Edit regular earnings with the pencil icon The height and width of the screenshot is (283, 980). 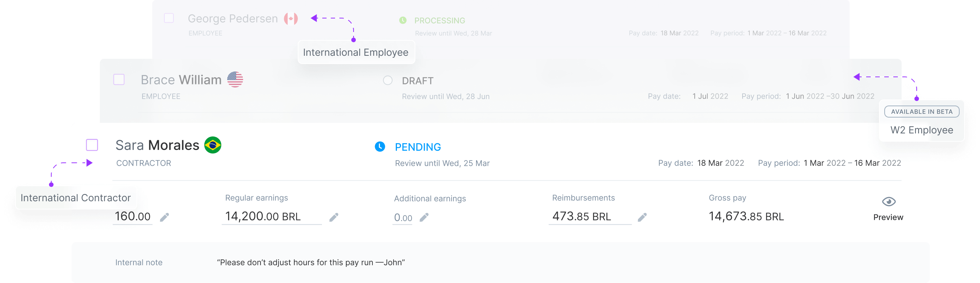click(334, 217)
